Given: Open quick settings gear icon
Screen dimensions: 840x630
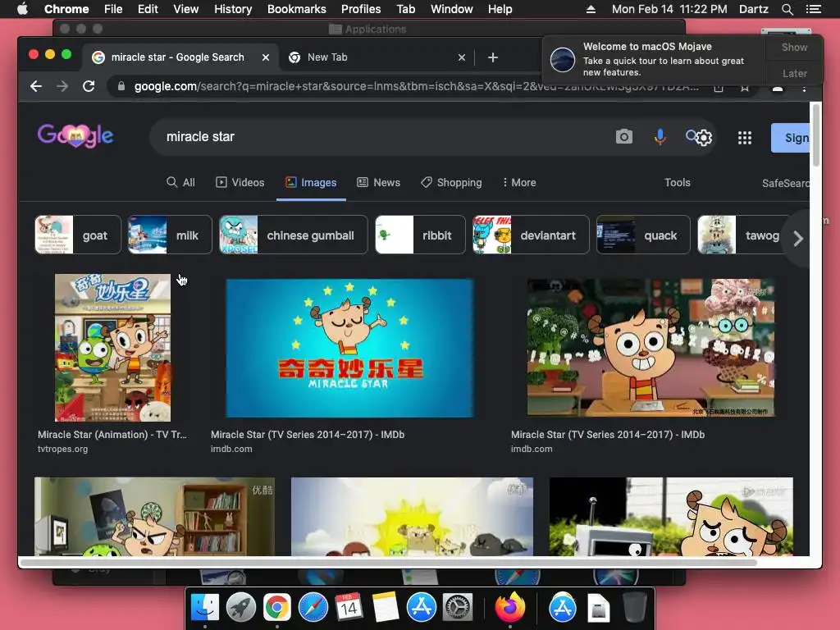Looking at the screenshot, I should (x=703, y=138).
